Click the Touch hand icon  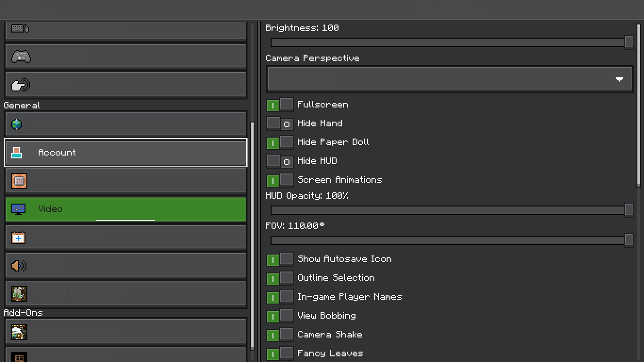(x=20, y=85)
